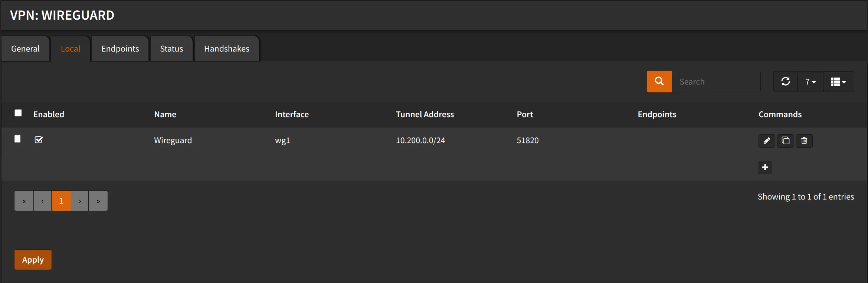Open the Handshakes tab
Screen dimensions: 868x283
pyautogui.click(x=226, y=48)
